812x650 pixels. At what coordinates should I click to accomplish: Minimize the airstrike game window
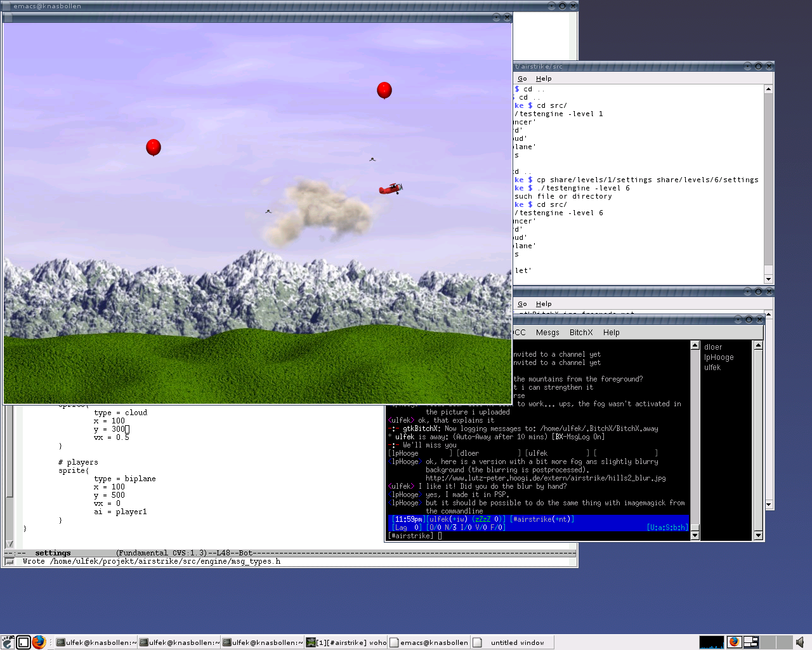(x=497, y=18)
